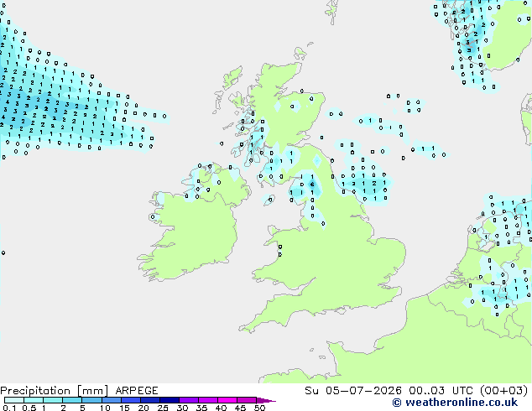Pick the 15–20 mm legend color swatch
This screenshot has width=532, height=411.
pos(131,400)
